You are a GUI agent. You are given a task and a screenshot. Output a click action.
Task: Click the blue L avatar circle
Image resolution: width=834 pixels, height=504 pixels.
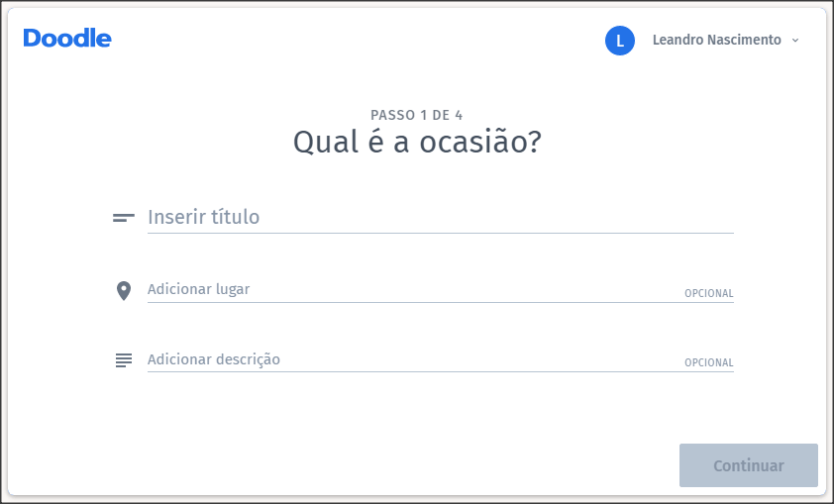pos(620,41)
